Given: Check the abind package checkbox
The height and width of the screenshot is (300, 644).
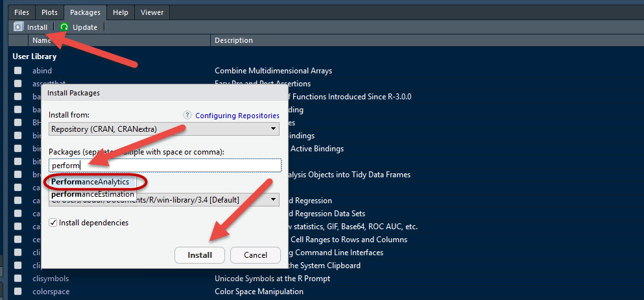Looking at the screenshot, I should [18, 71].
